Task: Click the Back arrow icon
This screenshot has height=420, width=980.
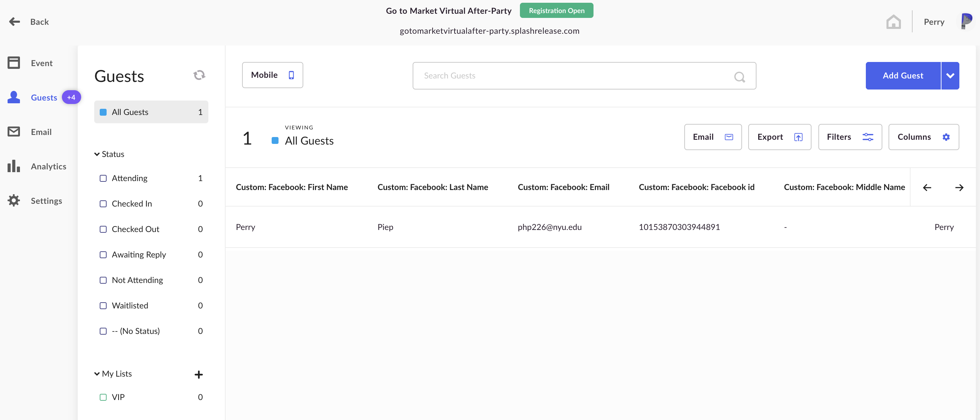Action: pos(14,22)
